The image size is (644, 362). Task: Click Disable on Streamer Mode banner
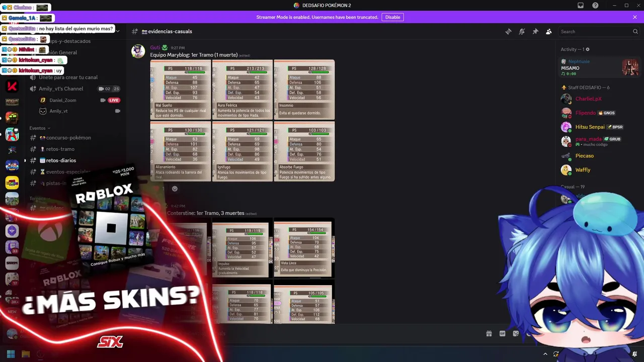[392, 17]
